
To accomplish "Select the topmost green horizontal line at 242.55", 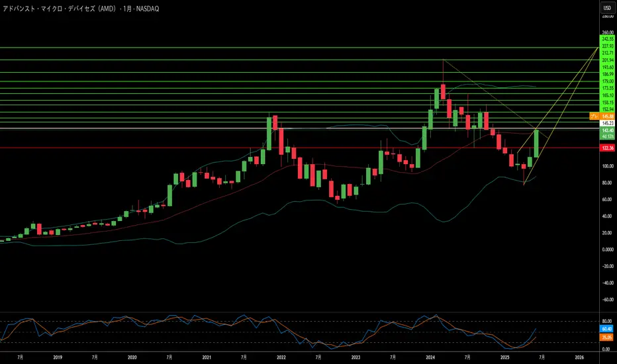I will click(299, 48).
